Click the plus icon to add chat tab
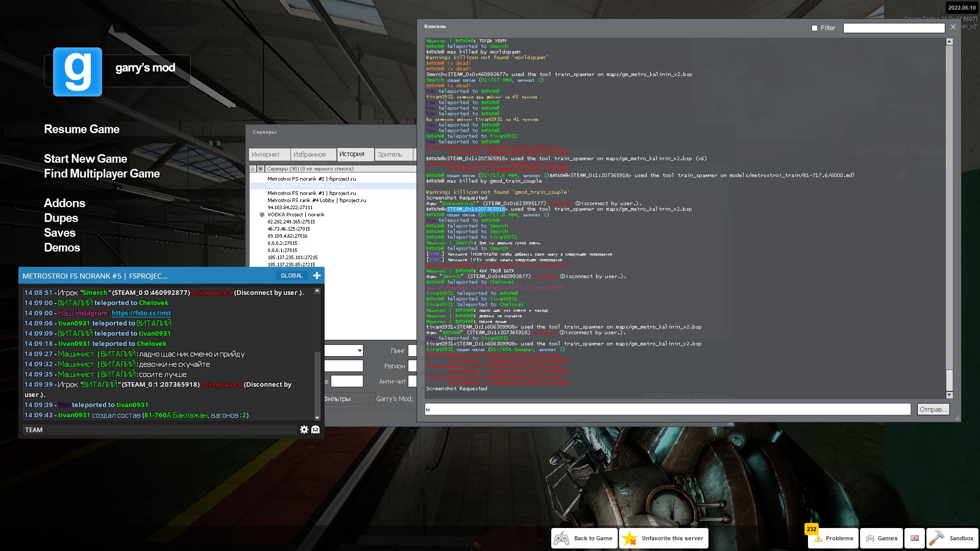The width and height of the screenshot is (980, 551). [x=317, y=275]
